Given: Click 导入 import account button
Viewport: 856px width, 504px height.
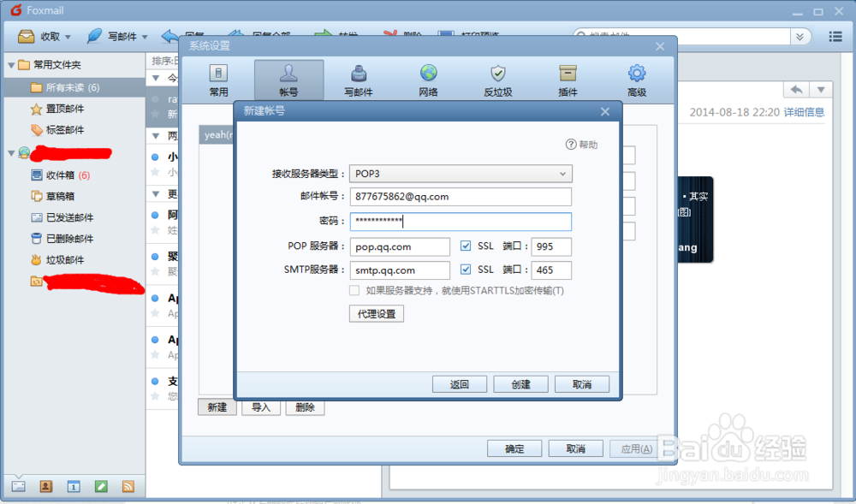Looking at the screenshot, I should pos(261,407).
